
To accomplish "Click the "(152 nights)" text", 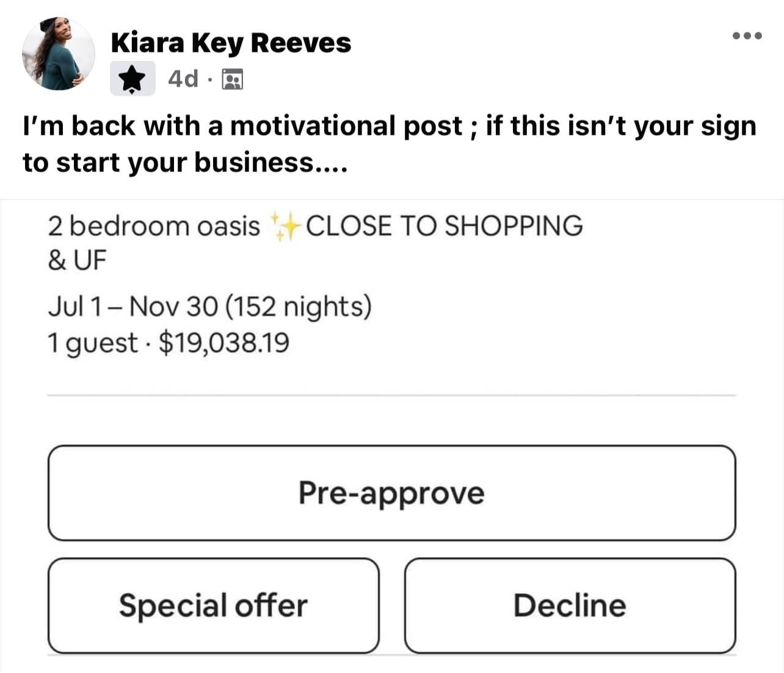I will click(298, 306).
